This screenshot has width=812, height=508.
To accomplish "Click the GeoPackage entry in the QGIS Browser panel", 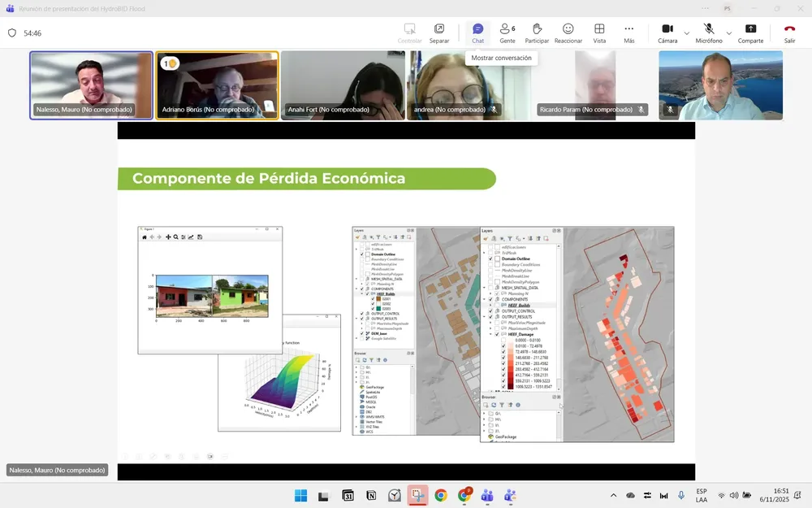I will [x=501, y=436].
